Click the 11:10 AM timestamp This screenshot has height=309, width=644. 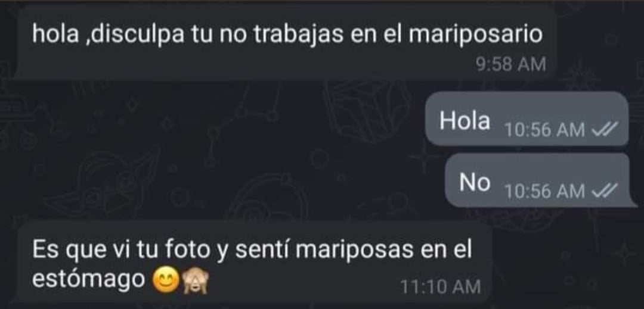click(x=440, y=286)
